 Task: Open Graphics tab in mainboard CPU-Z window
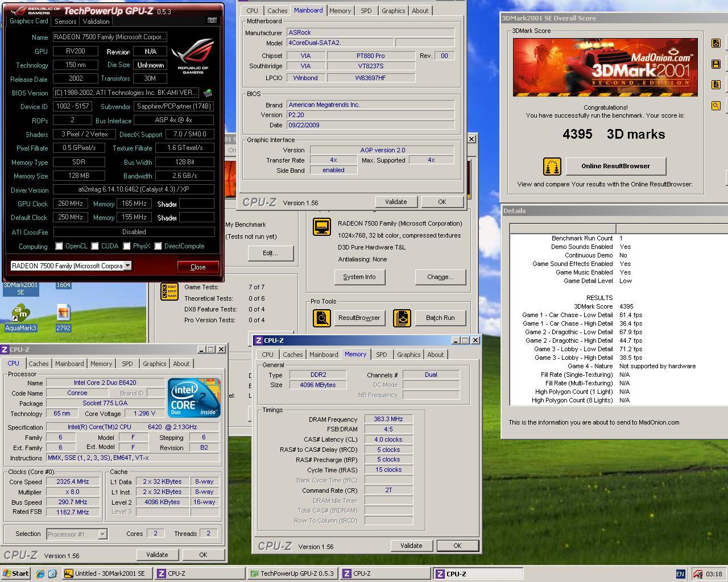pyautogui.click(x=394, y=11)
